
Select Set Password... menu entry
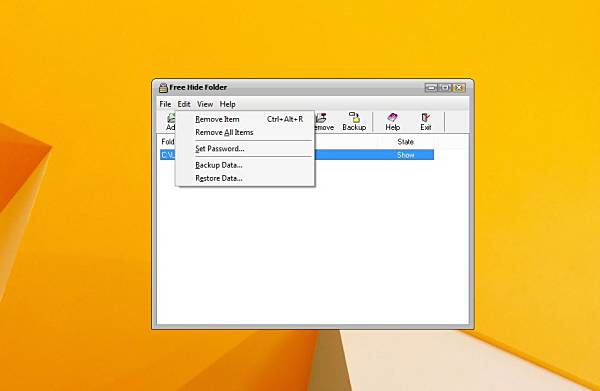coord(245,148)
